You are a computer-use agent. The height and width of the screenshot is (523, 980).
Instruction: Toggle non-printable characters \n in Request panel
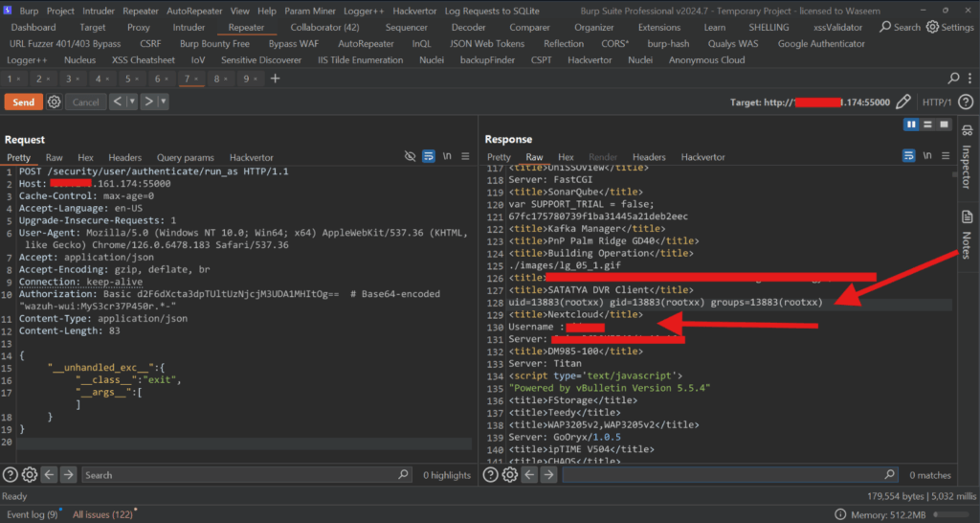(x=448, y=156)
